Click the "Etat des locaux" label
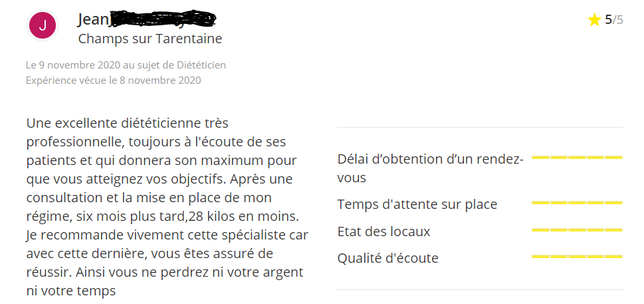Viewport: 644px width, 304px height. coord(383,231)
